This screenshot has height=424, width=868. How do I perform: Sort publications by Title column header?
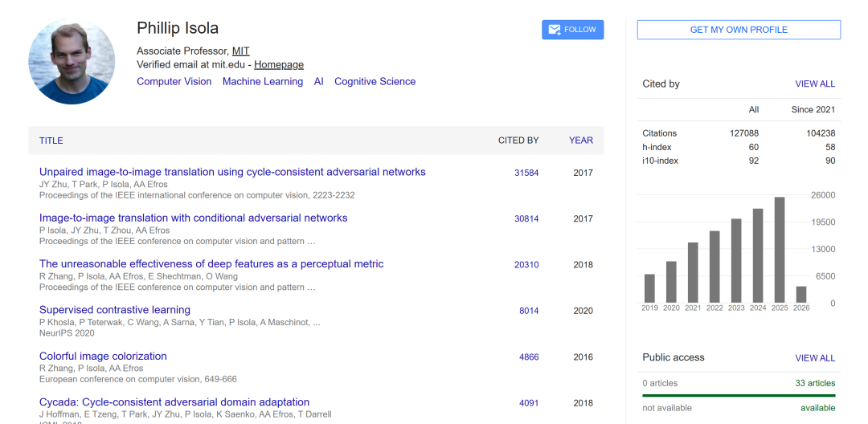[51, 141]
